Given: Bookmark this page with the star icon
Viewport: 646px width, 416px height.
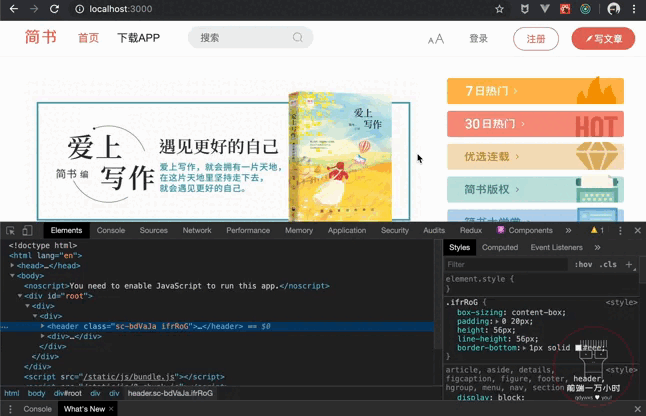Looking at the screenshot, I should click(499, 9).
